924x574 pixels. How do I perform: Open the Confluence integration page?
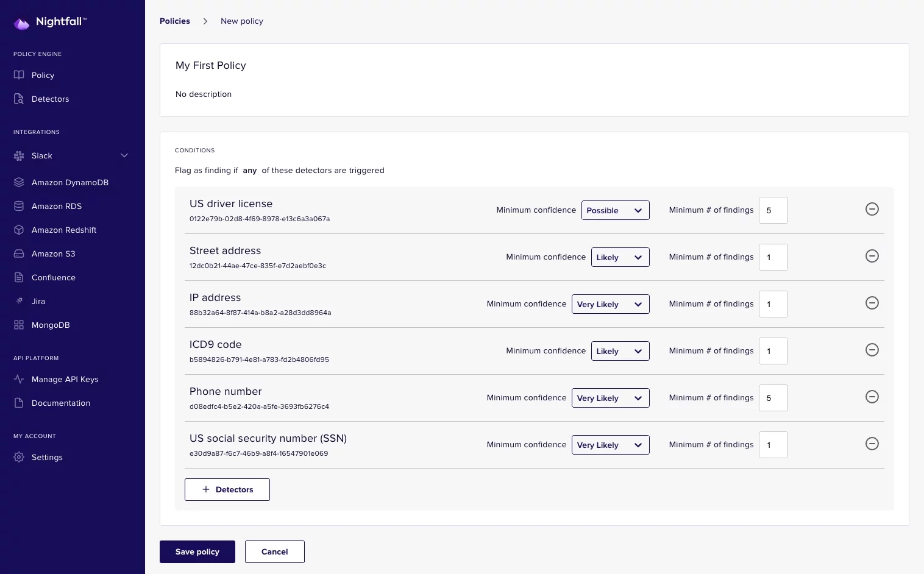[54, 277]
